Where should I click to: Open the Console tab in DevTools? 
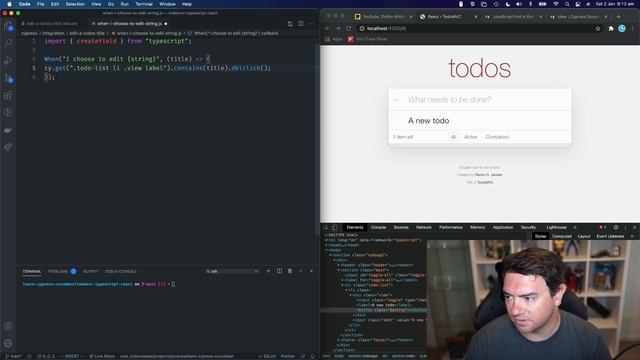[x=378, y=227]
